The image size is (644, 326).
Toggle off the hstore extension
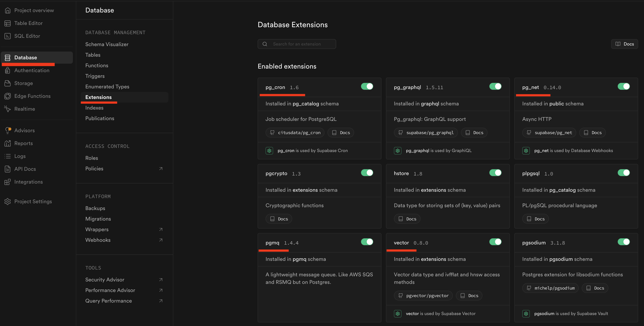point(495,173)
